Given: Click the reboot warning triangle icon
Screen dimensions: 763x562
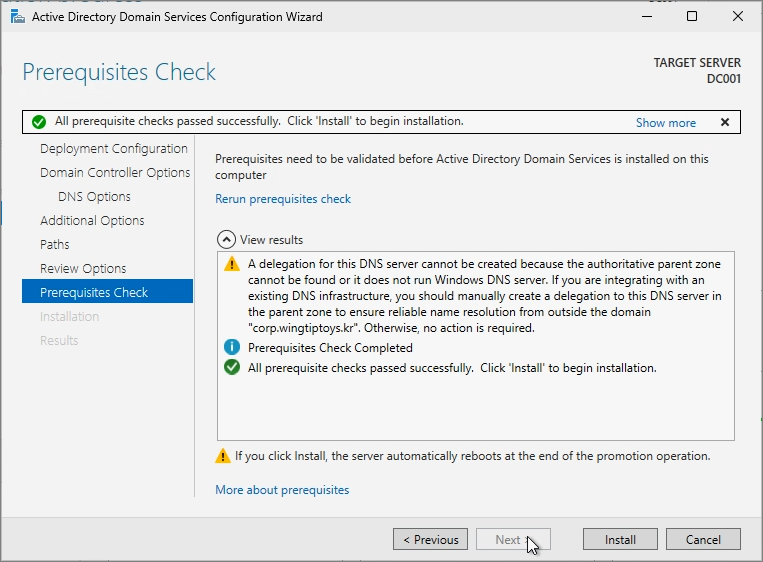Looking at the screenshot, I should pyautogui.click(x=223, y=456).
